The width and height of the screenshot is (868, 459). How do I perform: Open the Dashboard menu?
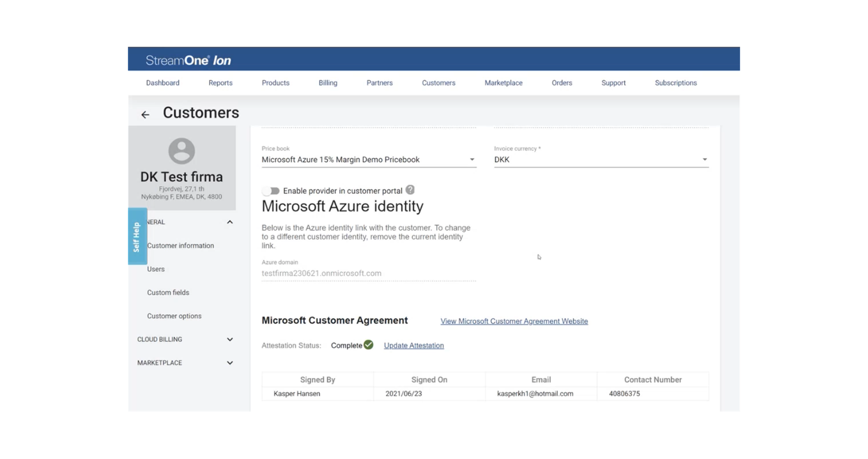(163, 83)
